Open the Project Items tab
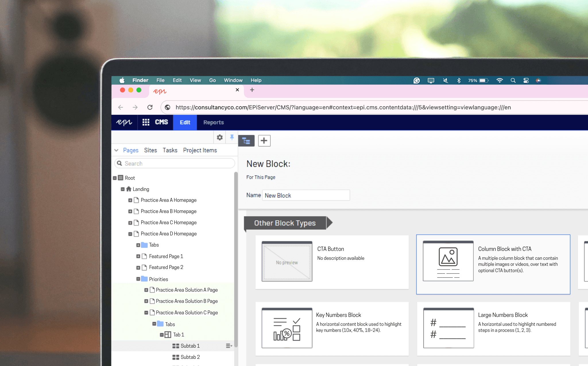This screenshot has width=588, height=366. point(200,150)
